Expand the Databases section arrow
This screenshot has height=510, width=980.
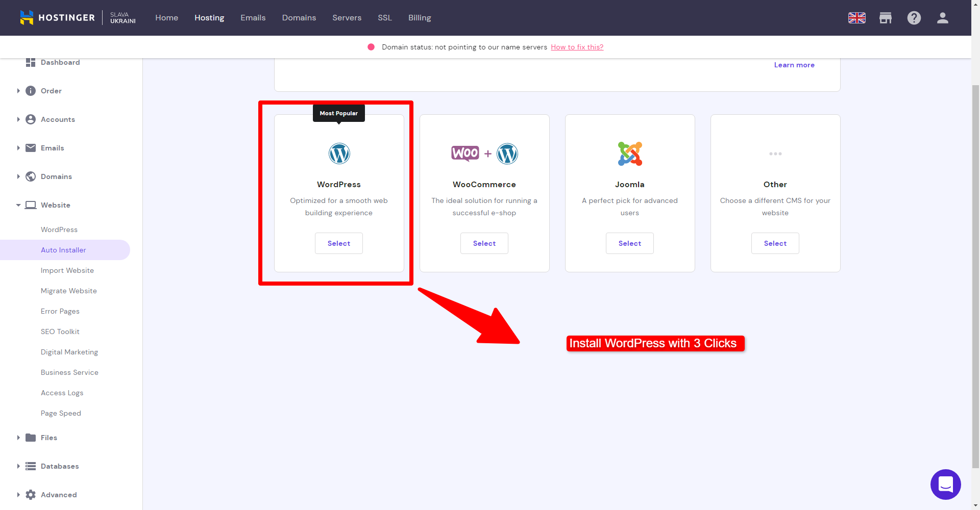[x=18, y=466]
